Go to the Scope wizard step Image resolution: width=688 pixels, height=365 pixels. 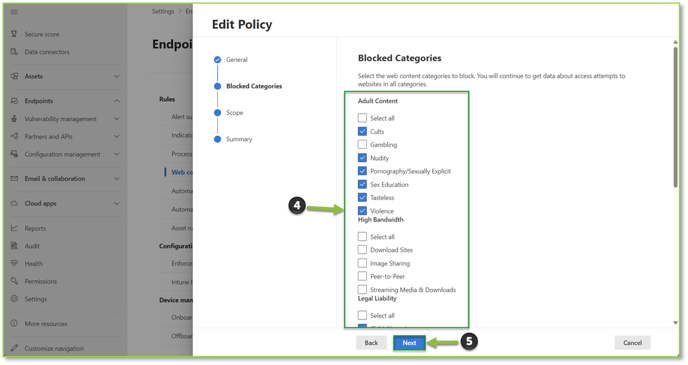pyautogui.click(x=234, y=113)
